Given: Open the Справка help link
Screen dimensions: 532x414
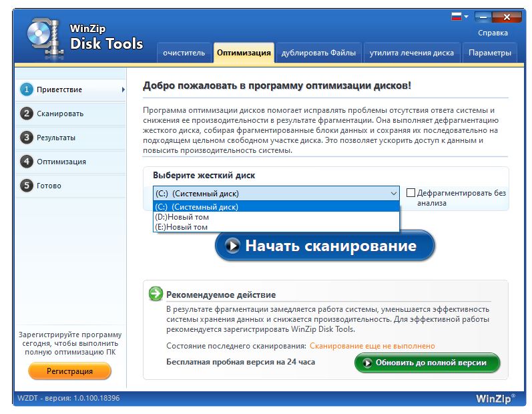Looking at the screenshot, I should tap(493, 33).
